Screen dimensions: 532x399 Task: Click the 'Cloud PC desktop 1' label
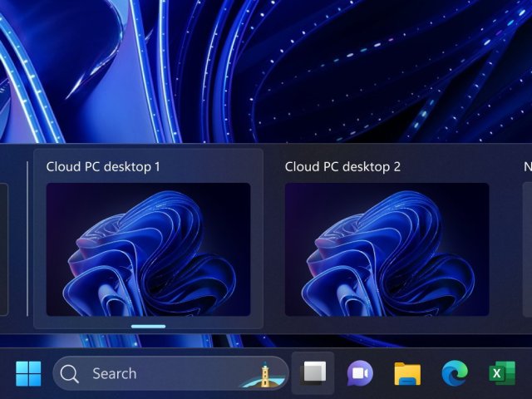click(103, 167)
